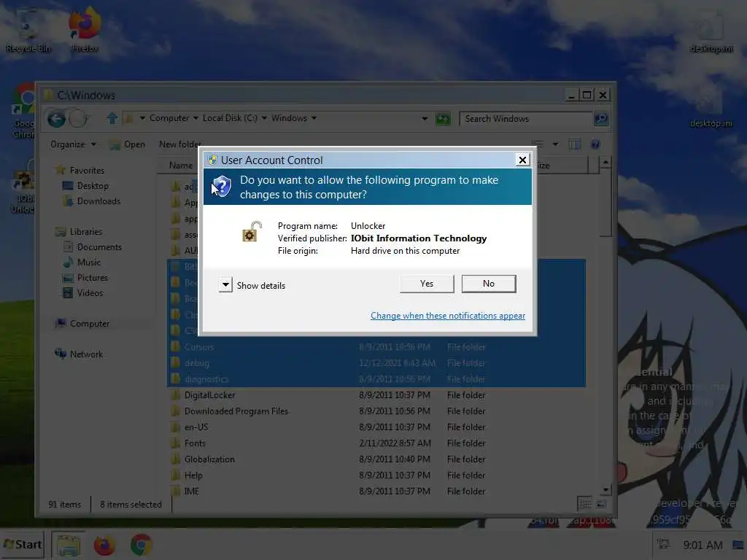Select Music library
This screenshot has height=560, width=747.
click(x=82, y=262)
